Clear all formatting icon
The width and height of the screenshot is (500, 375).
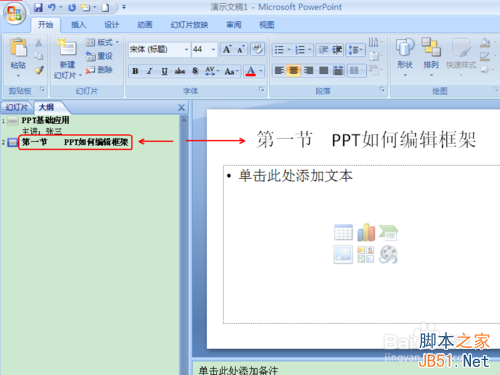[x=257, y=49]
